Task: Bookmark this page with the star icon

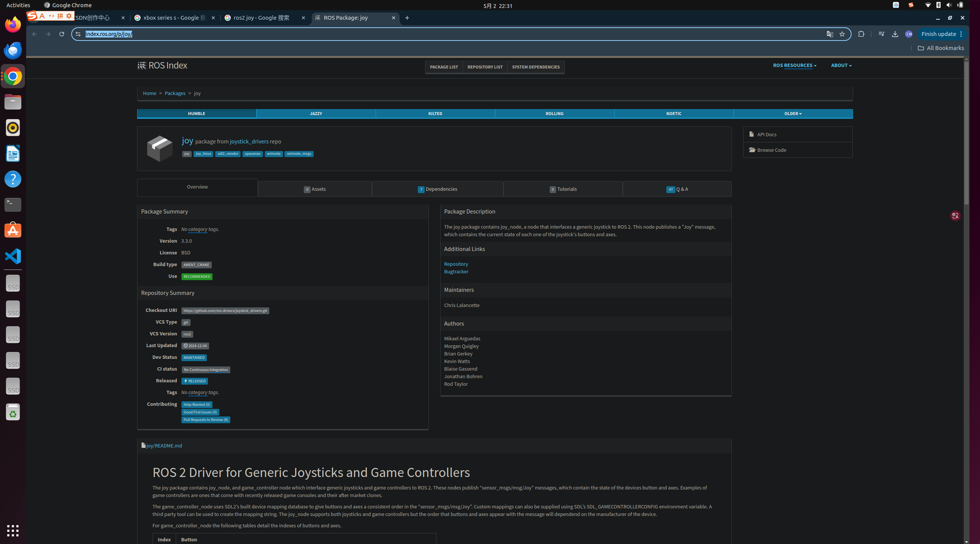Action: point(842,34)
